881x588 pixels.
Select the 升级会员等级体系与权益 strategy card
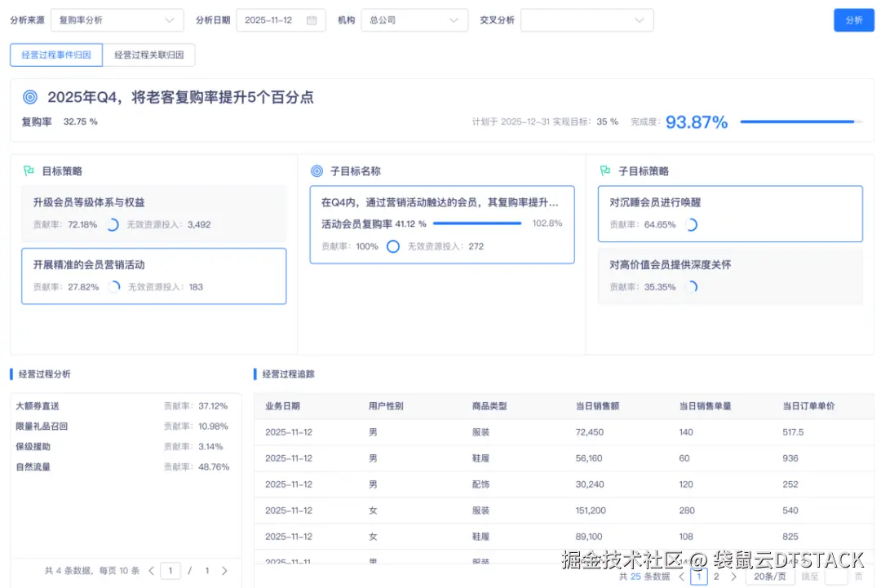coord(154,214)
